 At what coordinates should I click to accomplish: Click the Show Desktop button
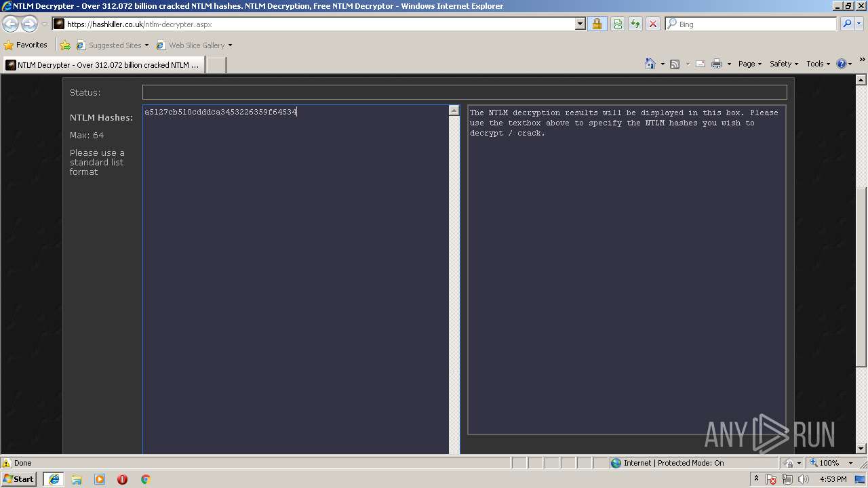point(861,479)
